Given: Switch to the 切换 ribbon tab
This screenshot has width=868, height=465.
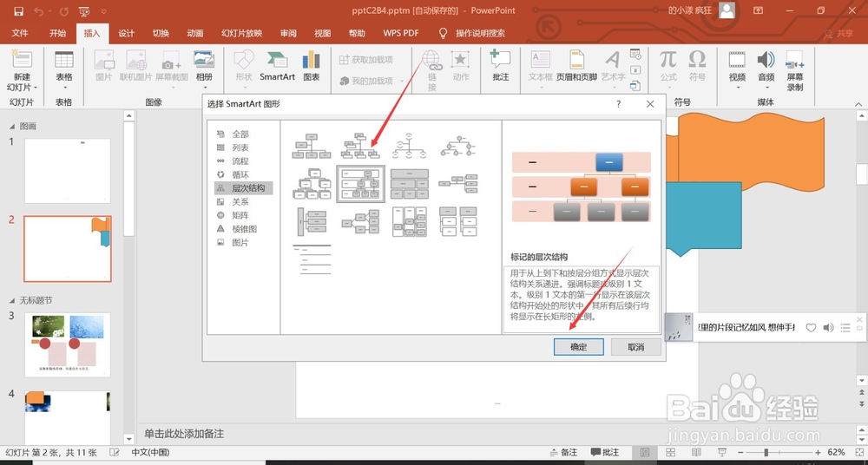Looking at the screenshot, I should (x=161, y=33).
